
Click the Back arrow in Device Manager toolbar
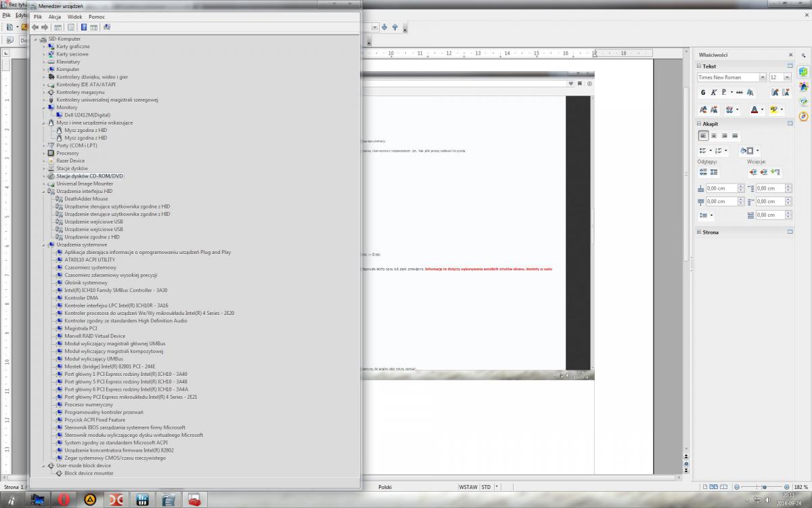pos(35,27)
